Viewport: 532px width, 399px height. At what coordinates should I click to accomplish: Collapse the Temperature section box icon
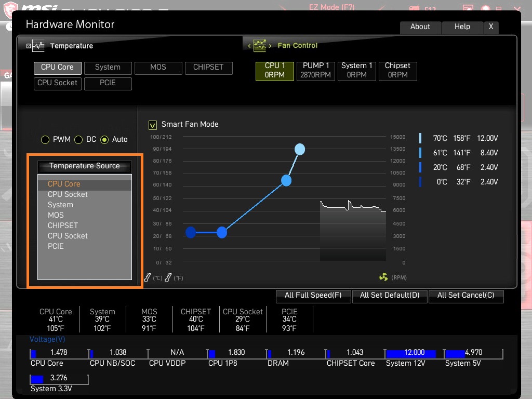click(29, 46)
